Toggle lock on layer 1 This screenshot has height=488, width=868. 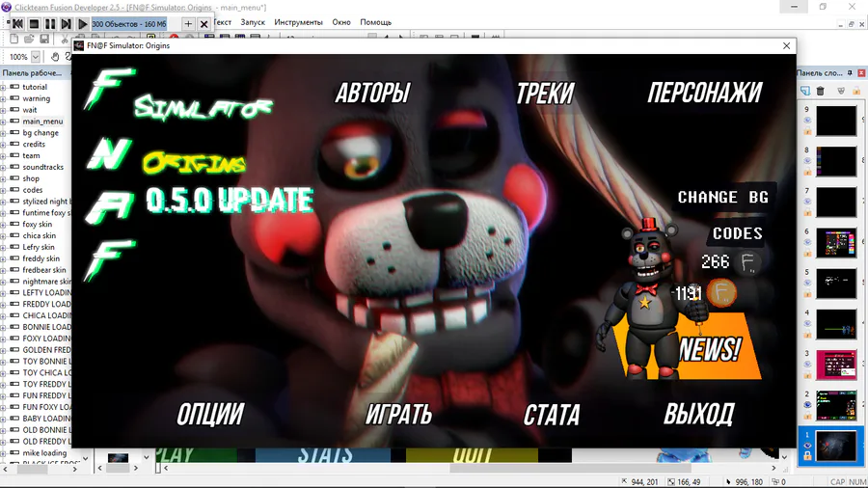tap(807, 456)
